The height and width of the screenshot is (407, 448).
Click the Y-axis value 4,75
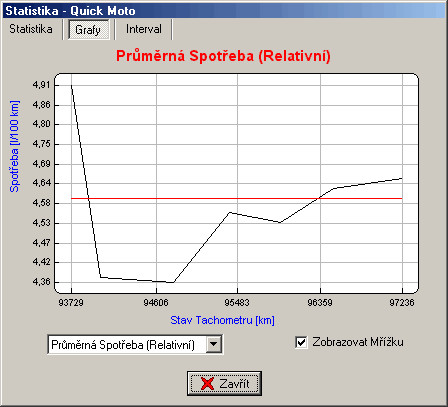[x=41, y=144]
